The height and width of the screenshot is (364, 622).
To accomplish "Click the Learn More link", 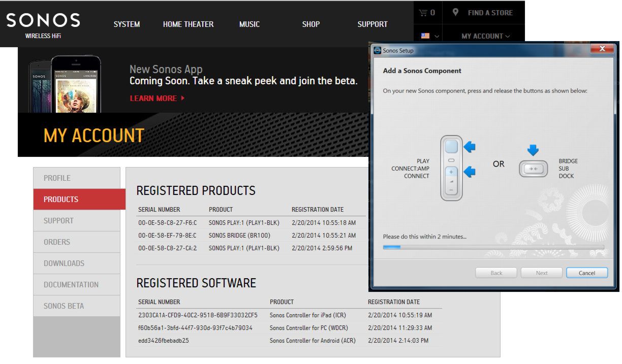I will point(158,98).
